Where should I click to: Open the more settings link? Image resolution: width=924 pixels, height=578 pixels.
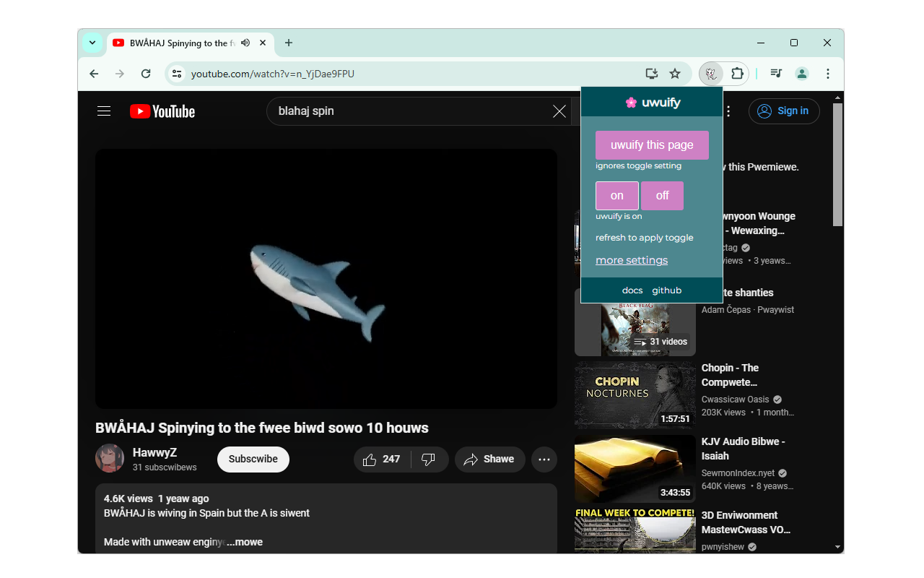pyautogui.click(x=632, y=260)
